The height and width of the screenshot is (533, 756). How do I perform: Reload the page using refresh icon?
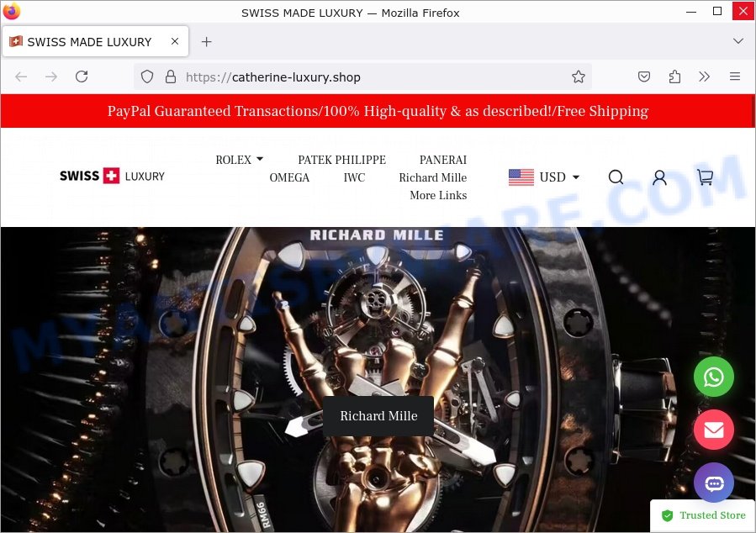pos(82,77)
